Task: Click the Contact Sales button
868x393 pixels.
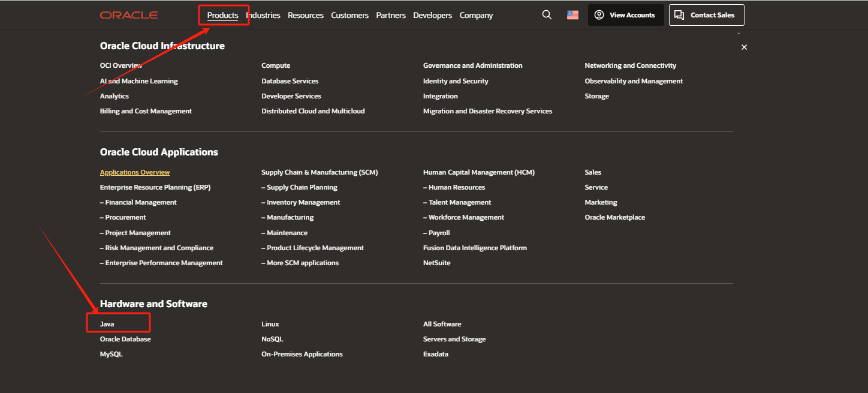Action: pyautogui.click(x=706, y=15)
